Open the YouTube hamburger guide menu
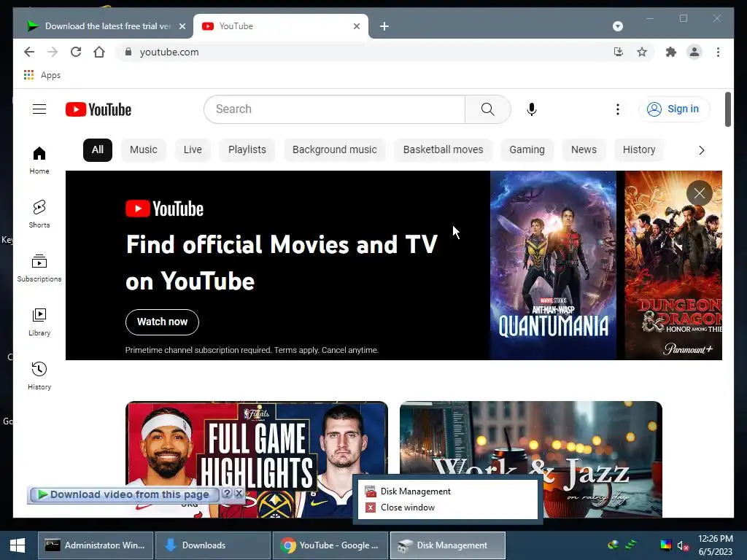The height and width of the screenshot is (560, 747). click(x=39, y=109)
